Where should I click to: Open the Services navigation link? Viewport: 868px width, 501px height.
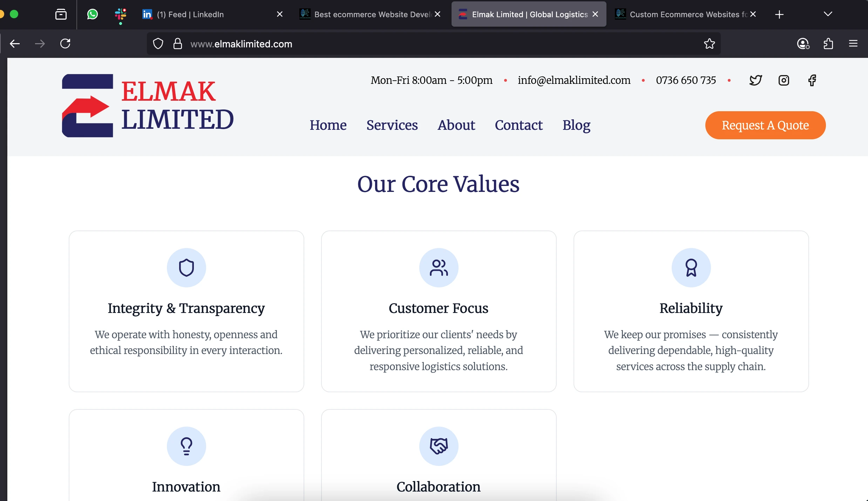[x=392, y=125]
